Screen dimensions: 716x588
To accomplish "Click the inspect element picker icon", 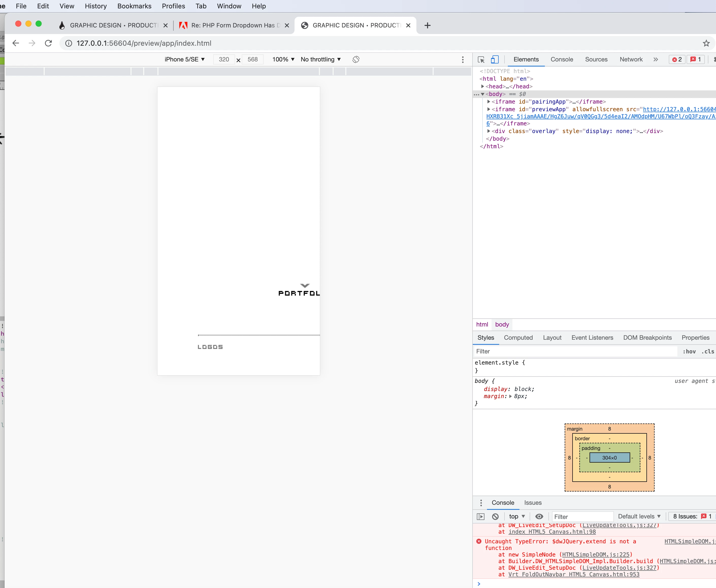I will pyautogui.click(x=481, y=60).
